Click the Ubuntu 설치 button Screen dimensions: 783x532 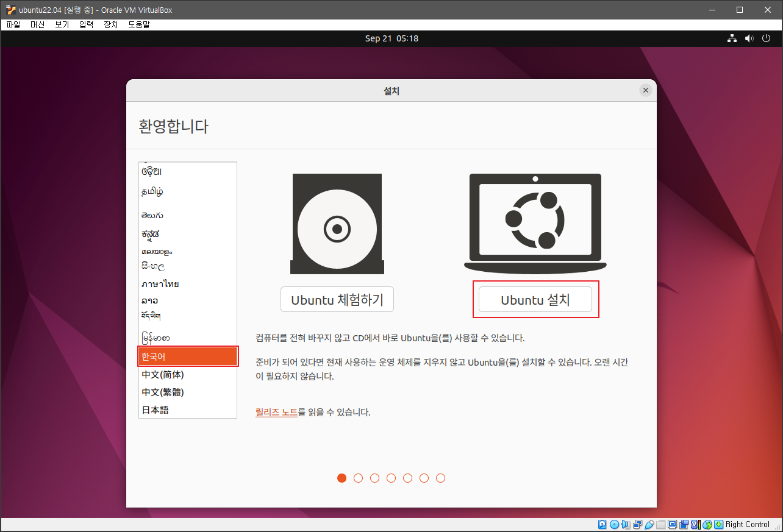[x=535, y=299]
